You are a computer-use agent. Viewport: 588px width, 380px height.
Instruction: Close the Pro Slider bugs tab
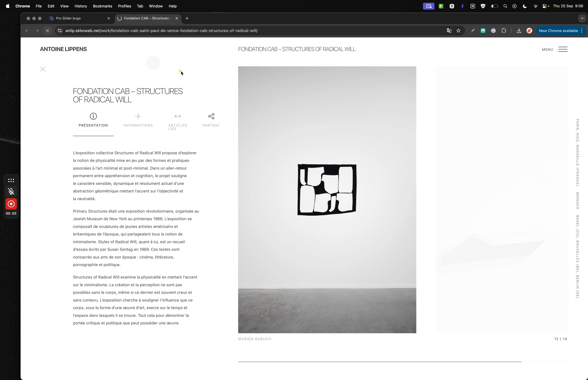point(109,18)
